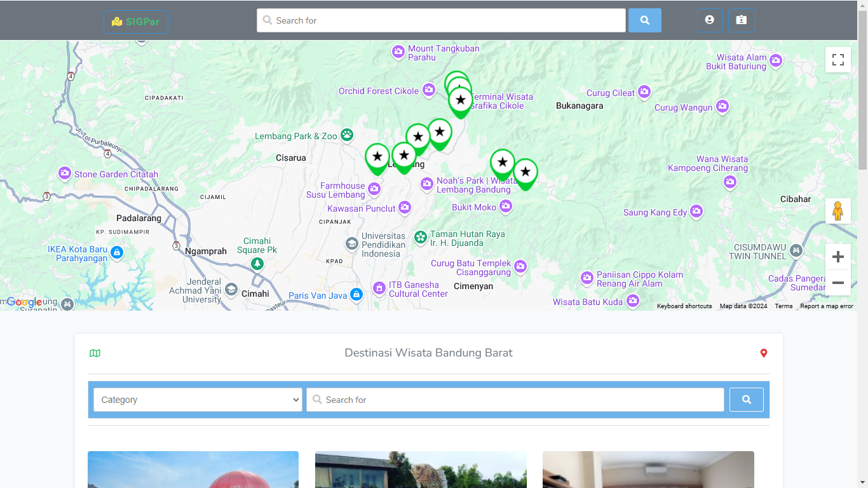Zoom in using the plus control

click(x=838, y=256)
